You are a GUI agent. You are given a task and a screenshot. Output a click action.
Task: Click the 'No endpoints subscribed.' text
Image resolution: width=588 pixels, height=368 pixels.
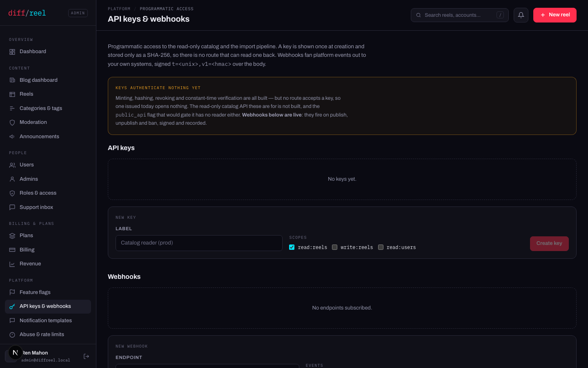coord(342,308)
